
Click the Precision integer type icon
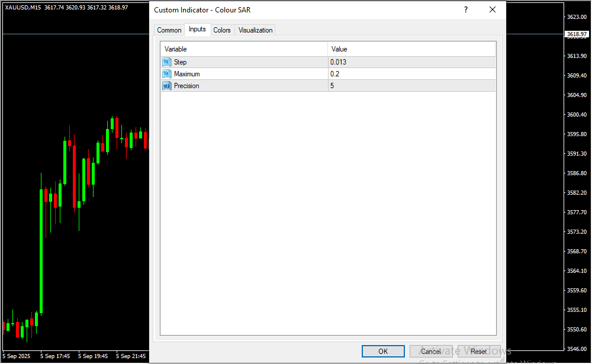click(166, 86)
